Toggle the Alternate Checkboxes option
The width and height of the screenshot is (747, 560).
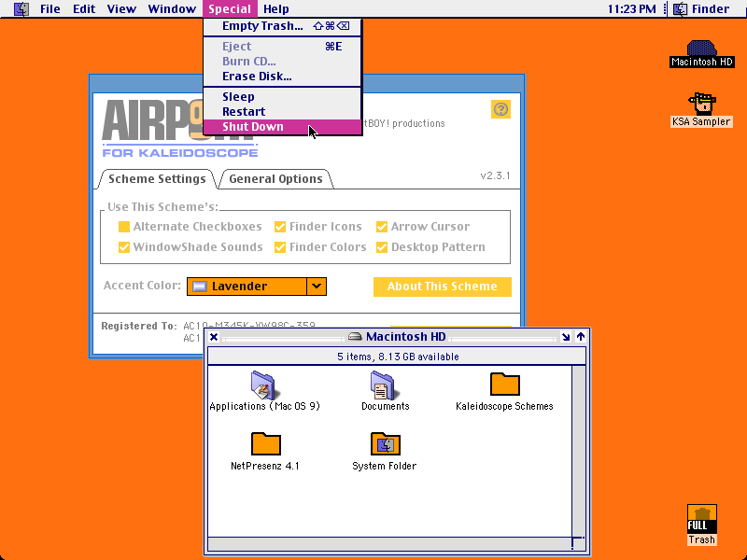click(x=124, y=227)
